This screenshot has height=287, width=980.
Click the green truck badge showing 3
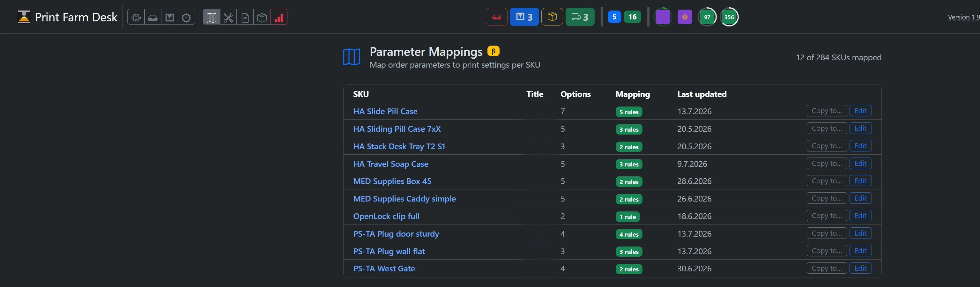pyautogui.click(x=580, y=17)
